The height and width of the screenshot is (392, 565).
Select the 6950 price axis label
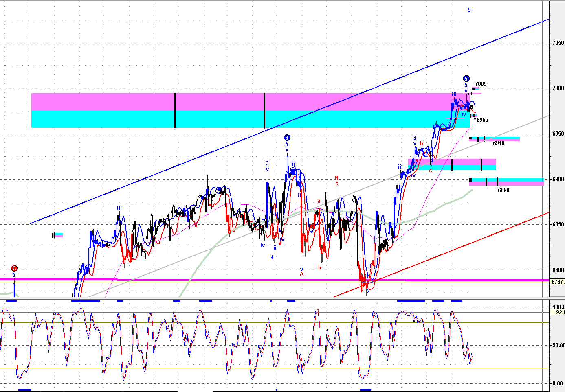pos(558,134)
